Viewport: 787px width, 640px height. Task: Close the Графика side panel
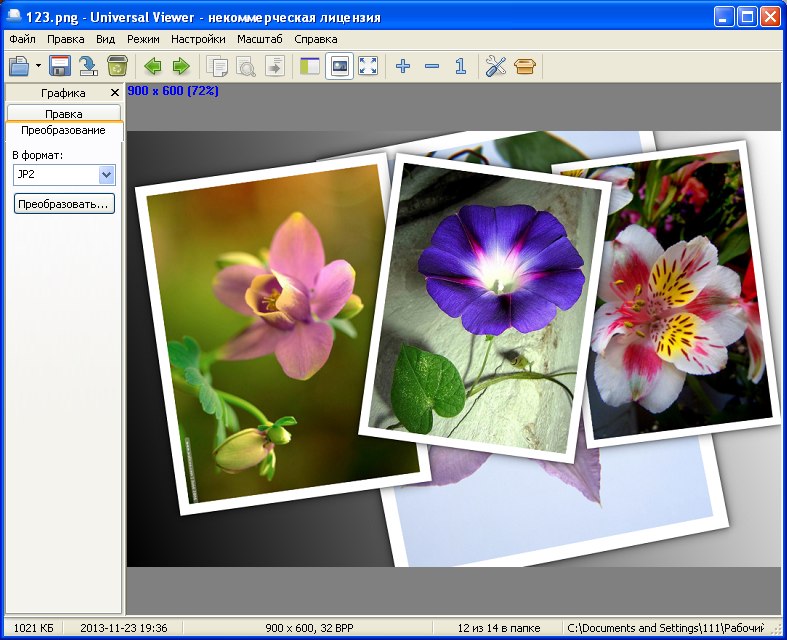[x=114, y=93]
